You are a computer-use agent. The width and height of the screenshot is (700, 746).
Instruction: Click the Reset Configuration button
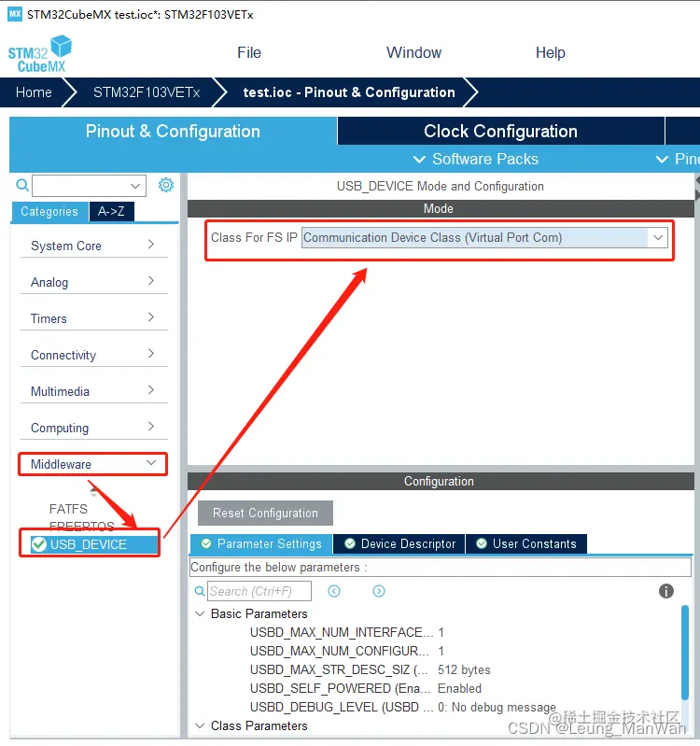tap(265, 513)
